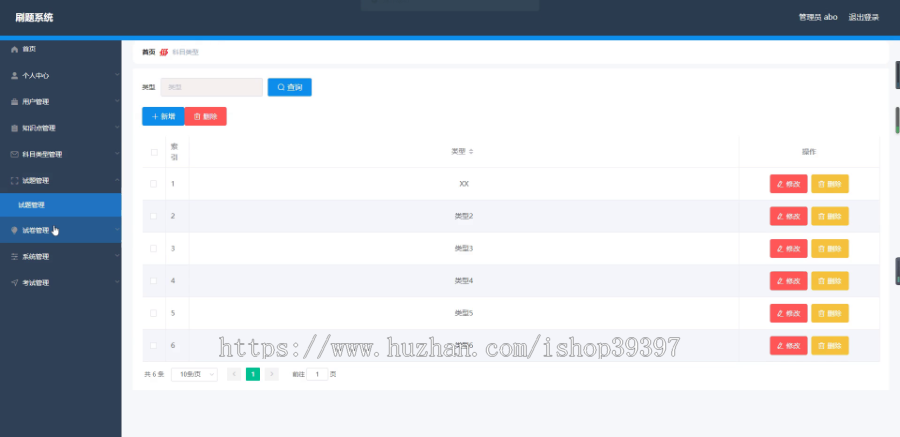The image size is (900, 437).
Task: Click 删除 for the 类型4 row
Action: (830, 281)
